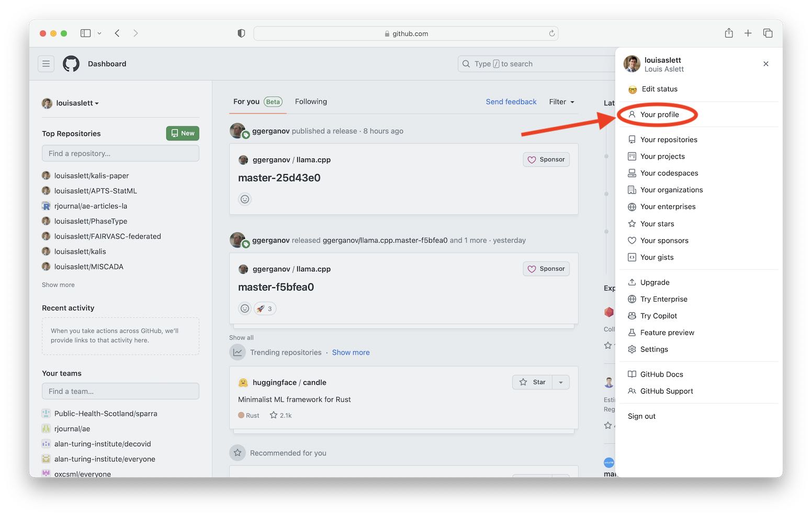Viewport: 812px width, 516px height.
Task: Switch to the Following tab
Action: pos(311,102)
